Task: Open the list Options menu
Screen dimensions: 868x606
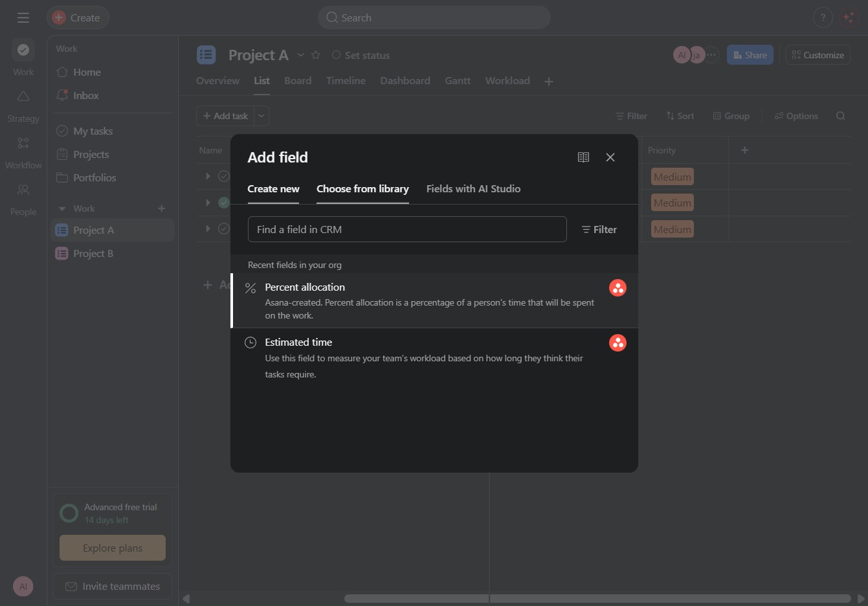Action: 796,116
